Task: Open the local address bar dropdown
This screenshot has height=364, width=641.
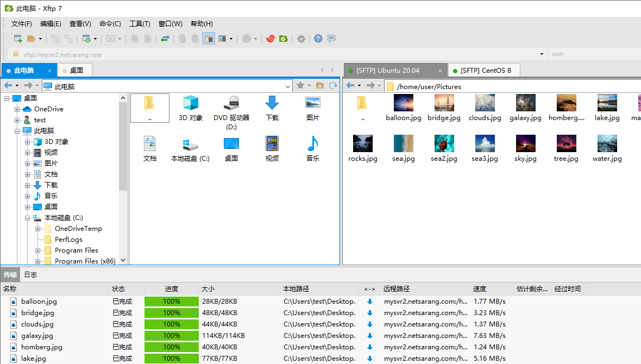Action: coord(288,85)
